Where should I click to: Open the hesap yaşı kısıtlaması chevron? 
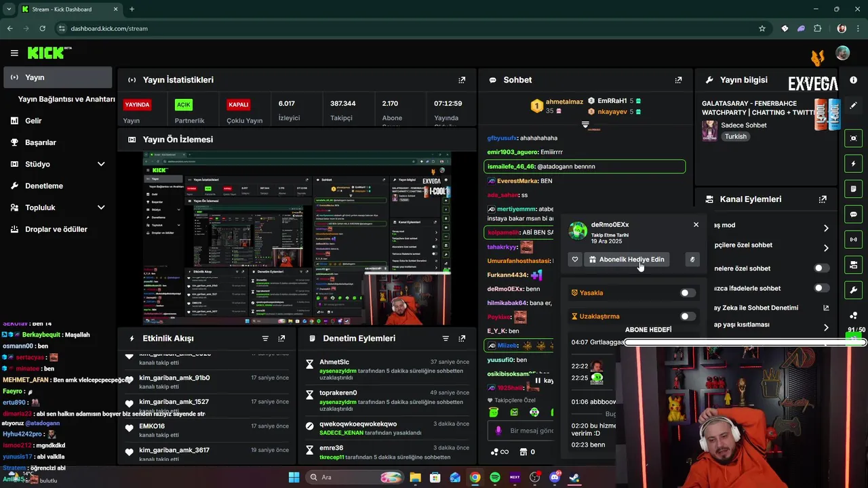pos(826,327)
